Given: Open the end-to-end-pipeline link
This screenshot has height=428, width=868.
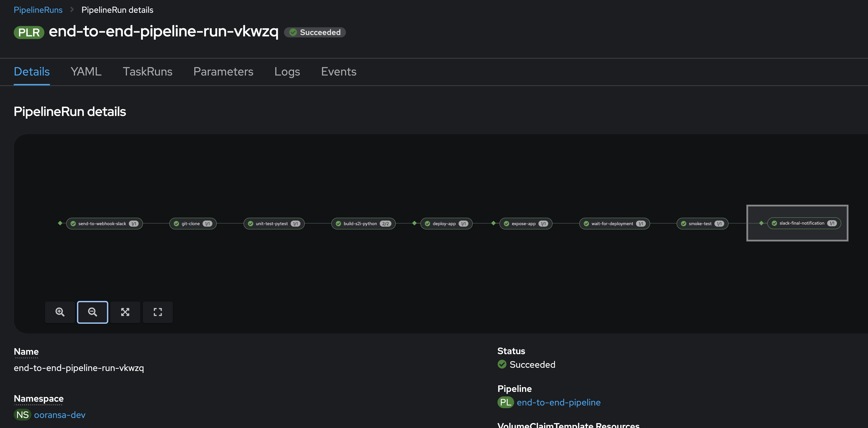Looking at the screenshot, I should pyautogui.click(x=558, y=402).
